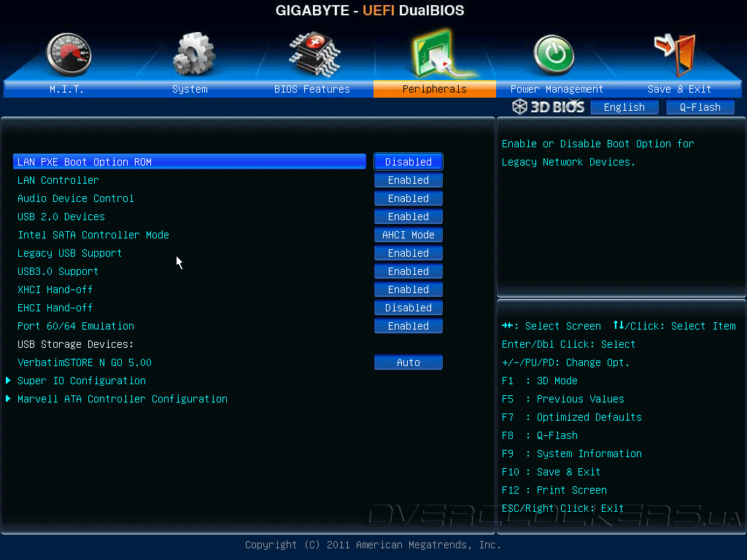This screenshot has height=560, width=747.
Task: Select the XHCI Hand-off label
Action: (x=55, y=289)
